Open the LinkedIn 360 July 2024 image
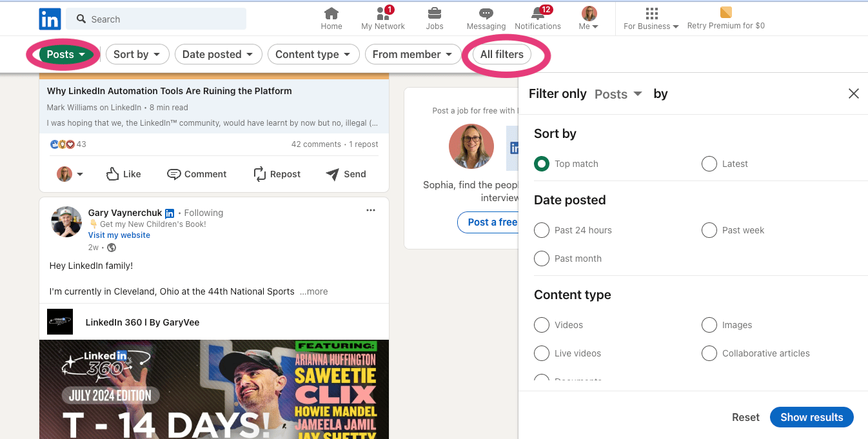This screenshot has height=439, width=868. point(214,389)
